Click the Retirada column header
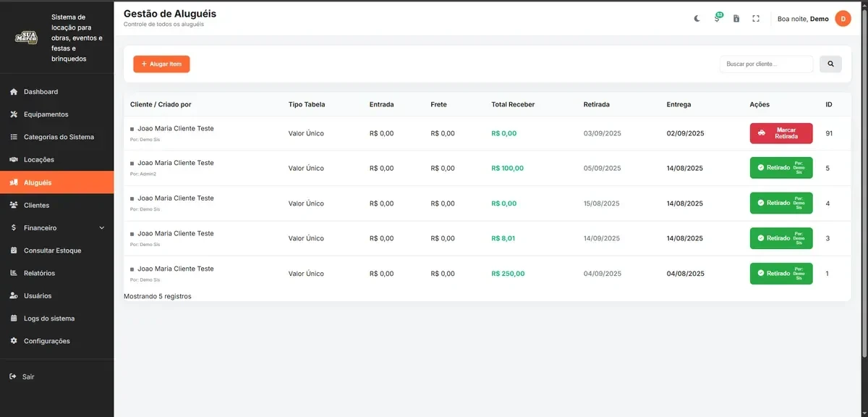This screenshot has height=417, width=868. click(x=597, y=104)
